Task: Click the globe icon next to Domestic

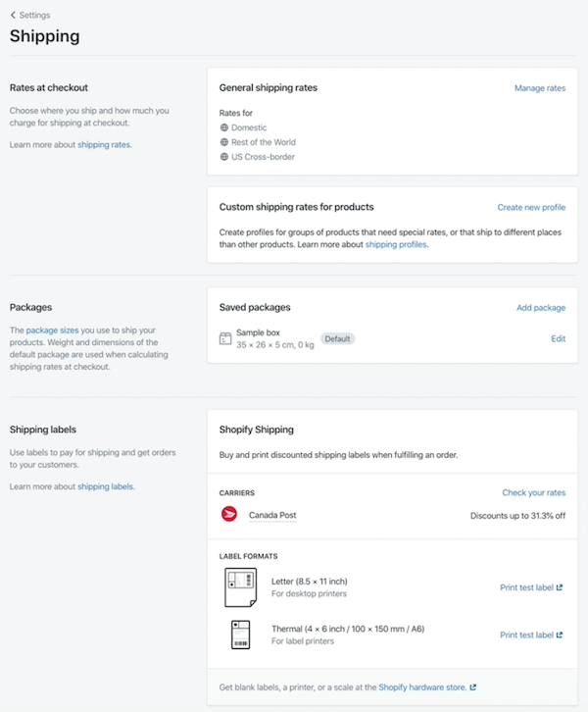Action: (x=224, y=127)
